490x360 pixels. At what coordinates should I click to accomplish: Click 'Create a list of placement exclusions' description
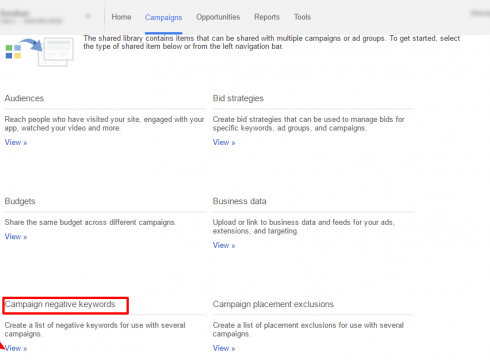308,329
